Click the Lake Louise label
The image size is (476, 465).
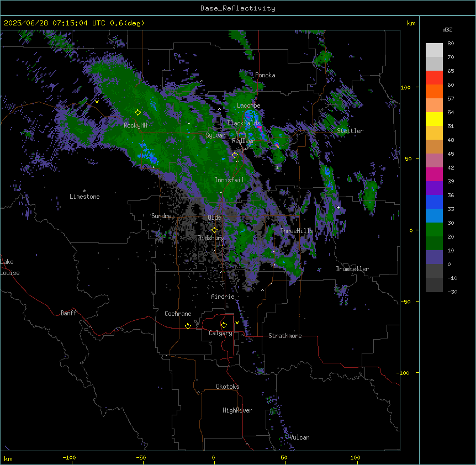tap(10, 267)
